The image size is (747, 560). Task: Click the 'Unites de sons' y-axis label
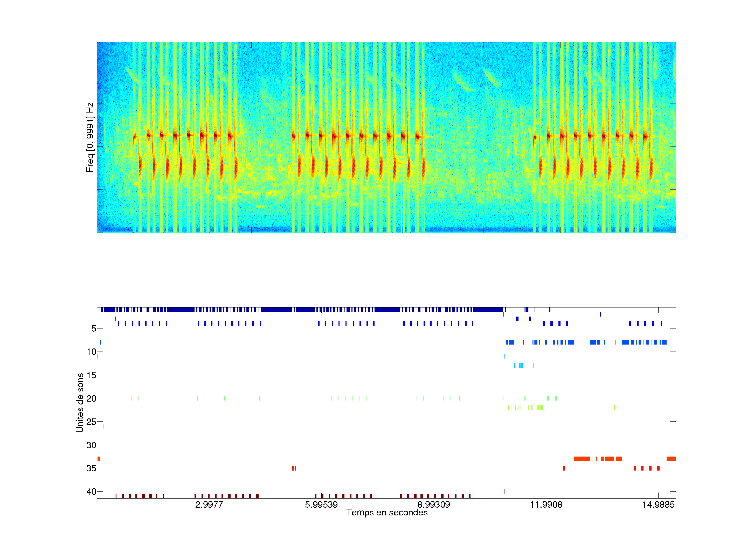[80, 403]
